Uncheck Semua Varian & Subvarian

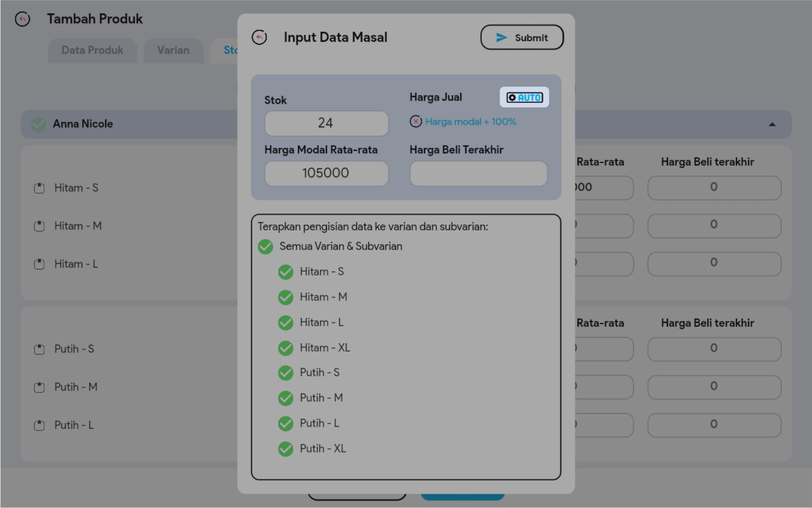[x=265, y=247]
